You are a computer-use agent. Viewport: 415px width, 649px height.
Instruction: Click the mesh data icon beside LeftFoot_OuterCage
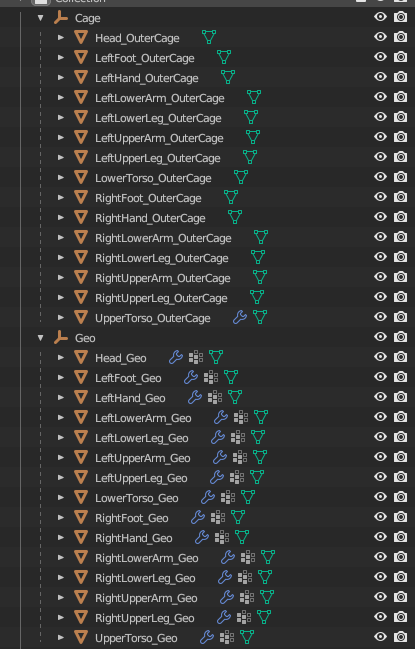coord(224,57)
